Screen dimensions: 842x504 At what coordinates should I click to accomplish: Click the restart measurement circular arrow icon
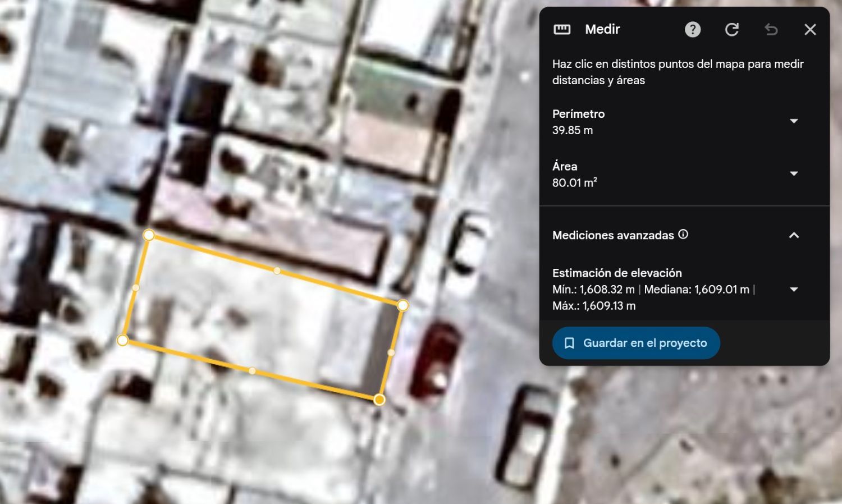[732, 29]
